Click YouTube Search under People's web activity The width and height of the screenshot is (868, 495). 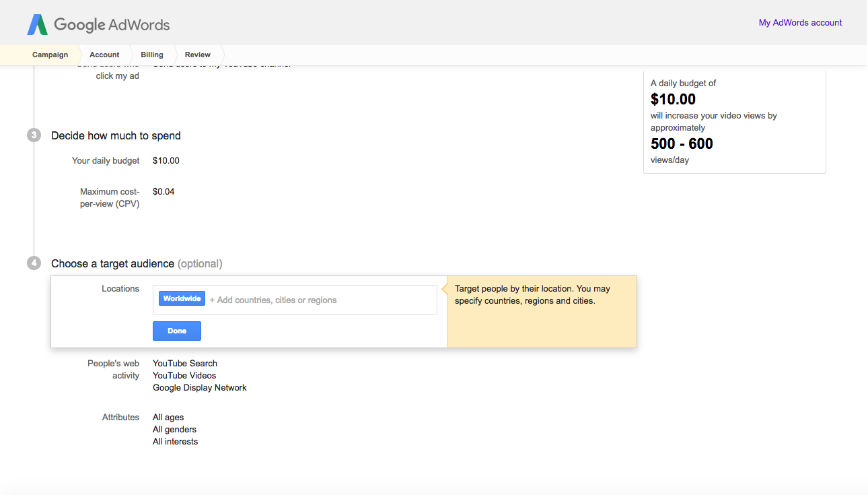[x=185, y=364]
